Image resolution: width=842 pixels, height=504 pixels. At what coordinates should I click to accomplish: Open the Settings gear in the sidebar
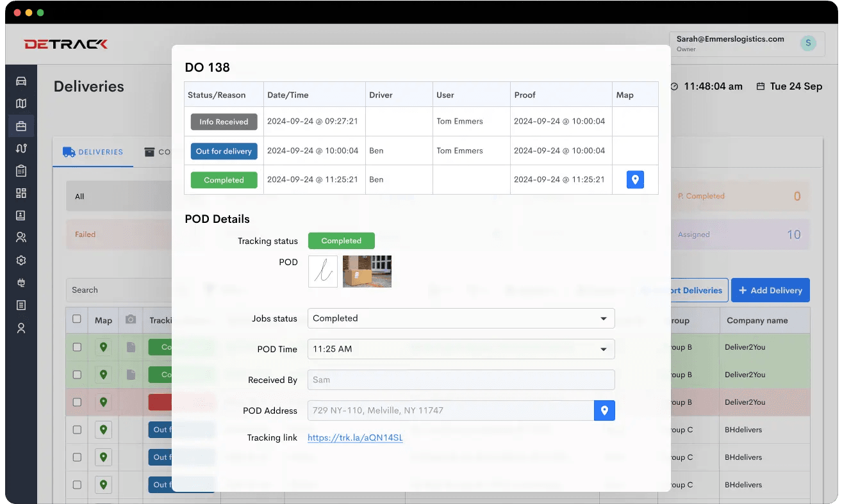[x=21, y=260]
